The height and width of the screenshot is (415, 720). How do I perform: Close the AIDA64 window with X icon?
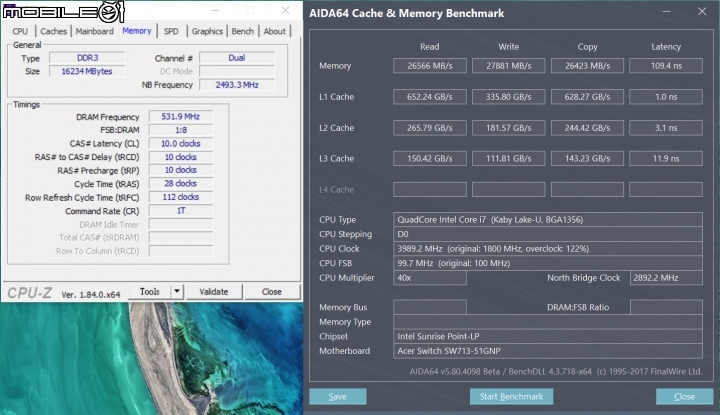click(702, 11)
